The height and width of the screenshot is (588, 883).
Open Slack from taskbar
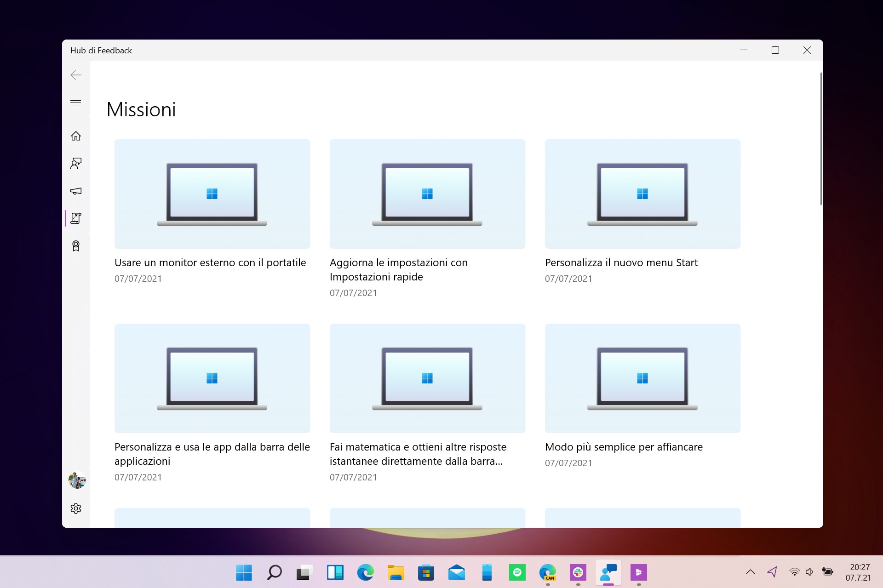578,572
